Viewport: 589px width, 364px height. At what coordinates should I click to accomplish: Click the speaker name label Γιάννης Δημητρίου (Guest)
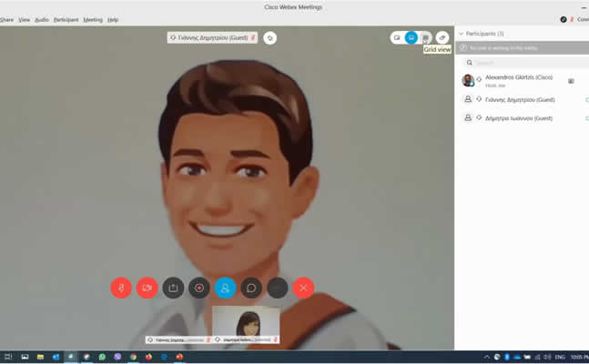click(x=213, y=37)
